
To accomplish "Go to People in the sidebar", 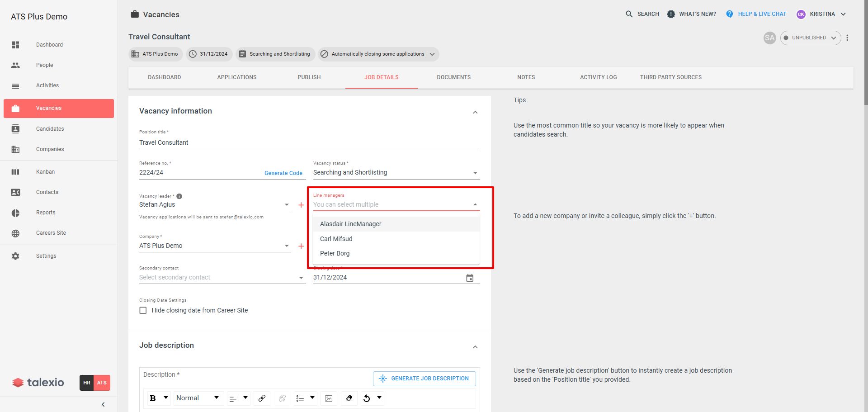I will (59, 65).
